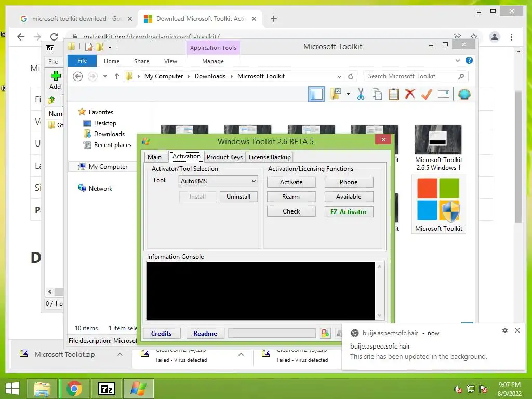Viewport: 532px width, 399px height.
Task: Expand eicarcom2 (4).zip download options chevron
Action: point(241,354)
